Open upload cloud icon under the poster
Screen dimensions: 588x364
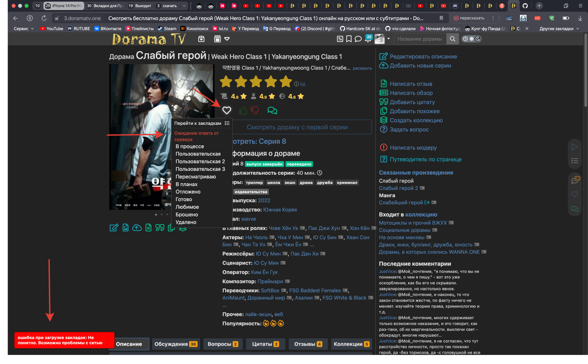[137, 228]
